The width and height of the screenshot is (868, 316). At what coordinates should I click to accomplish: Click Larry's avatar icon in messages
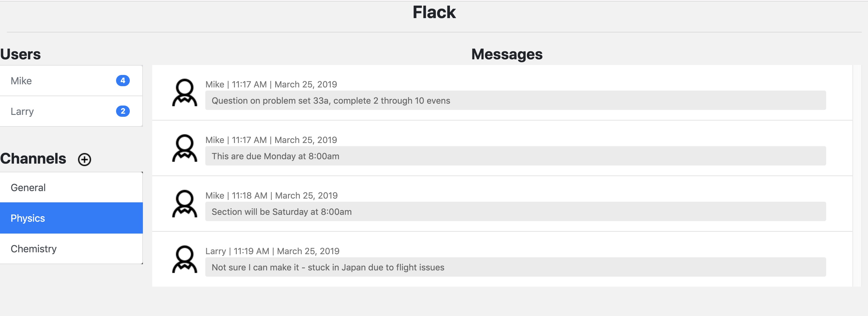coord(185,259)
